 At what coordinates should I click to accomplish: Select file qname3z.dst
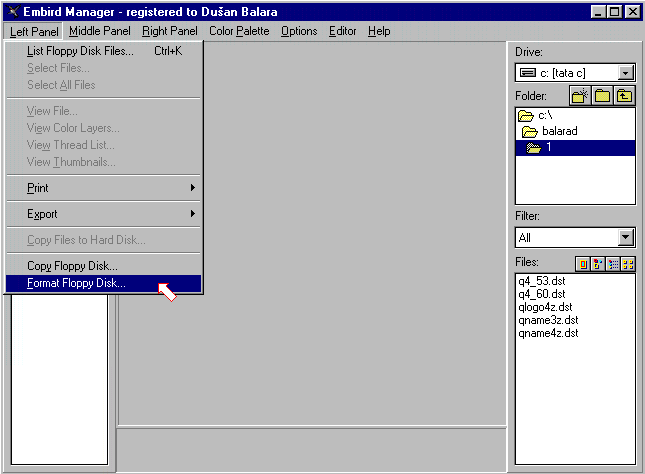(x=548, y=320)
